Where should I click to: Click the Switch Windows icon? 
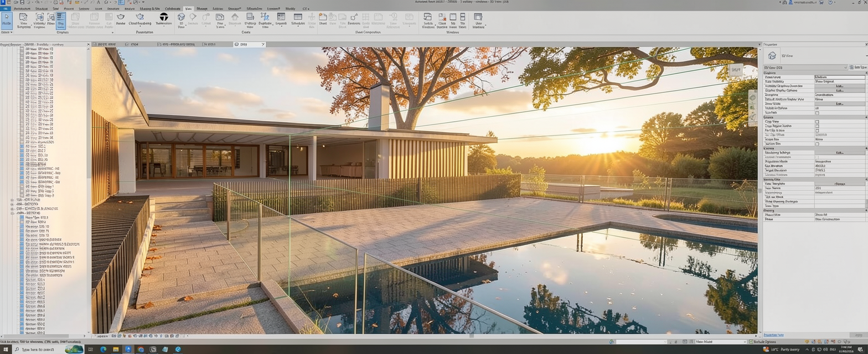click(x=428, y=20)
